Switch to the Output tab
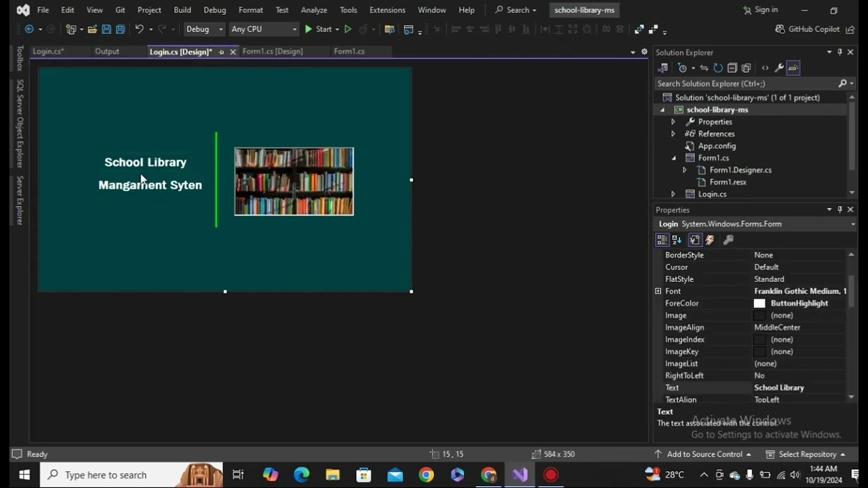868x488 pixels. [x=107, y=52]
